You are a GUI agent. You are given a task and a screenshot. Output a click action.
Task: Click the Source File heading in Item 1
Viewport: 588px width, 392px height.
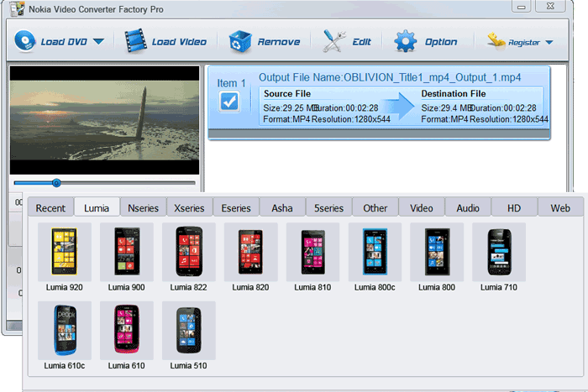pos(287,94)
